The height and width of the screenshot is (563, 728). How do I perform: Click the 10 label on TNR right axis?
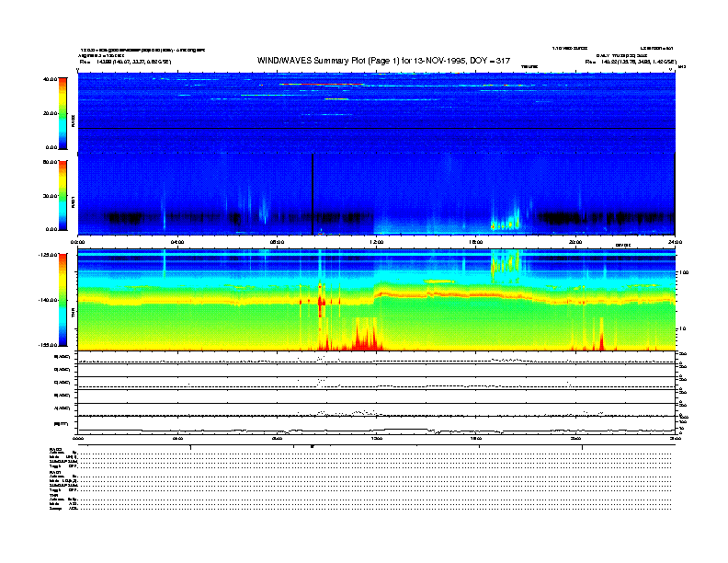click(x=683, y=329)
